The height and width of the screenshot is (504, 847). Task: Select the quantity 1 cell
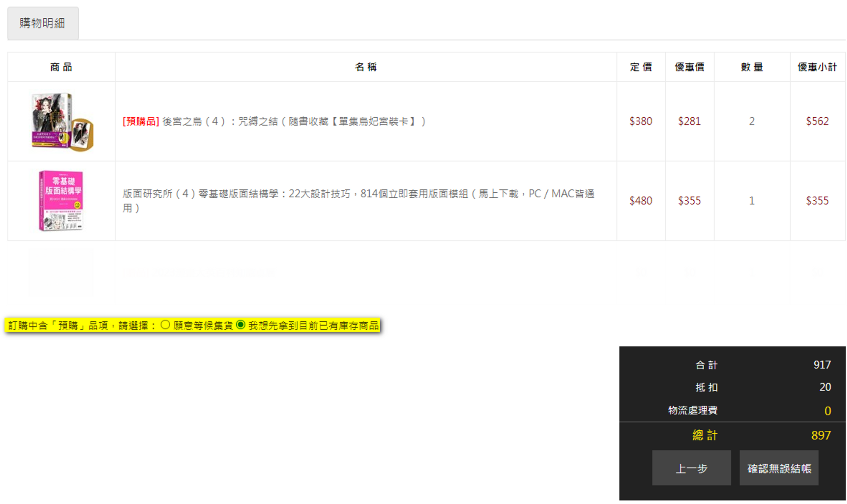(752, 201)
